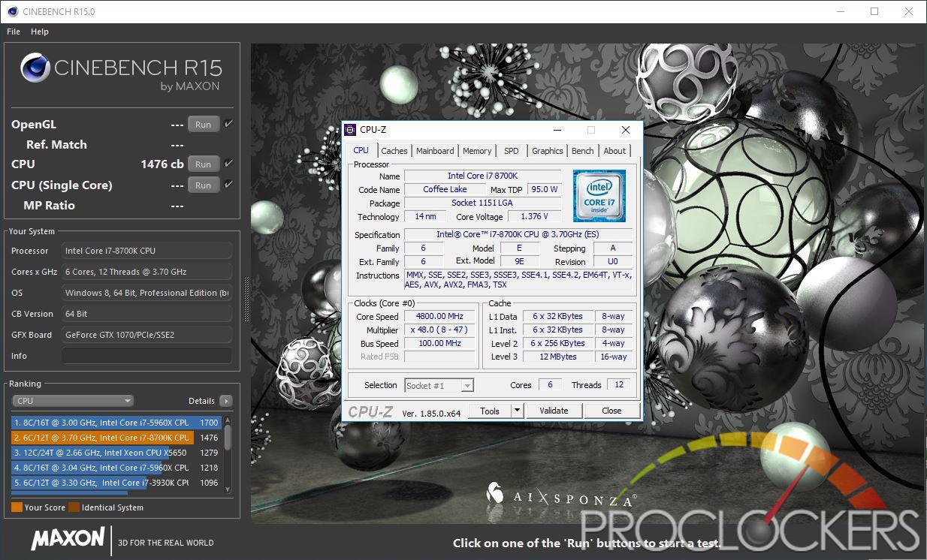Click the Processor field 'Intel Core i7-8700K CPU'
This screenshot has width=927, height=560.
(x=146, y=251)
